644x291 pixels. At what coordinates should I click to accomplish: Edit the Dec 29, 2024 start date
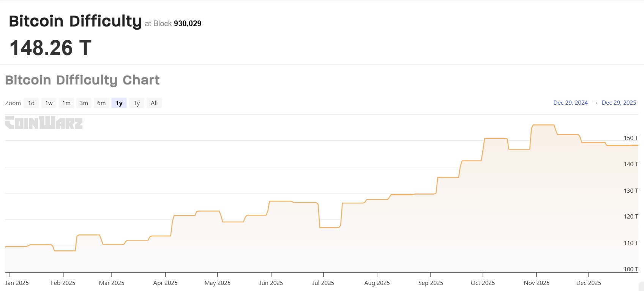(570, 103)
